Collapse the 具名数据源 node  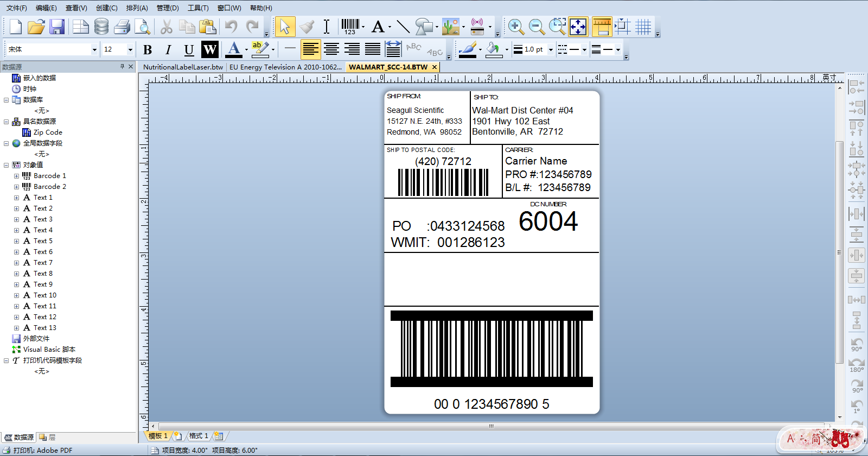[7, 122]
